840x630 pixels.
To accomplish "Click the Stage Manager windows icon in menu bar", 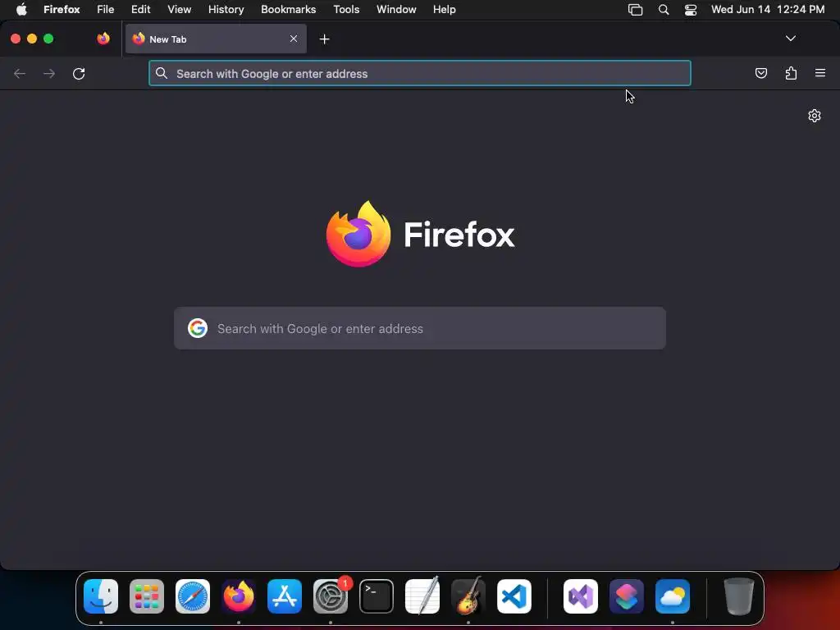I will (635, 10).
